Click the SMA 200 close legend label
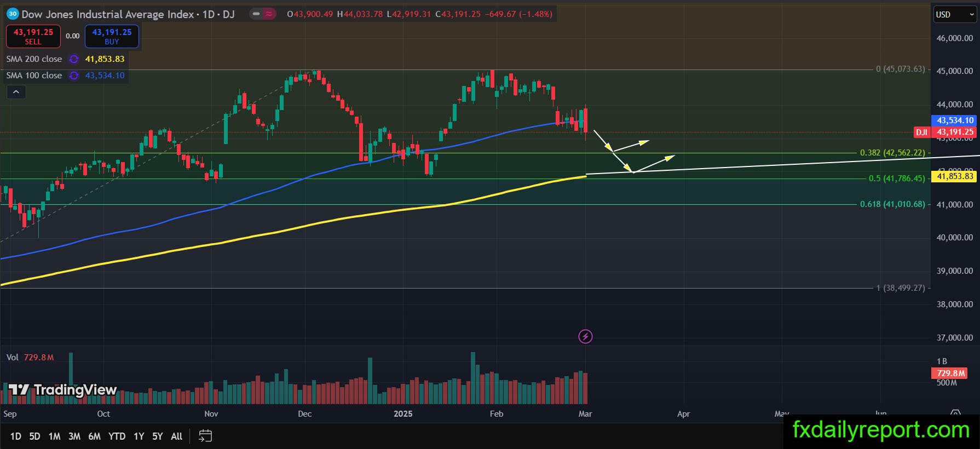980x449 pixels. 34,59
